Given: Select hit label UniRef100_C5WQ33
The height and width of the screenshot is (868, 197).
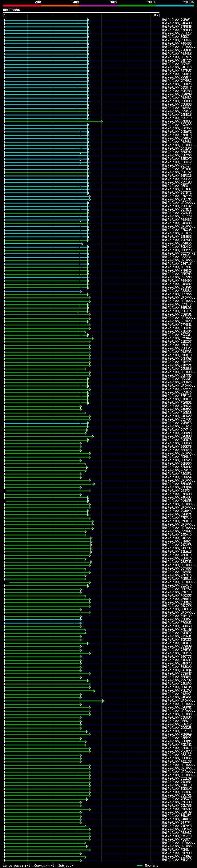Looking at the screenshot, I should 177,104.
